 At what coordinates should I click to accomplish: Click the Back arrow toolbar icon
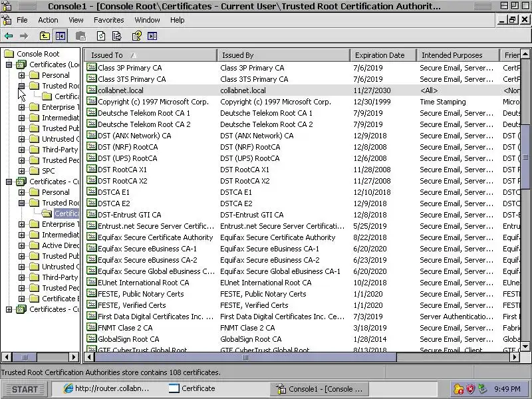coord(9,36)
